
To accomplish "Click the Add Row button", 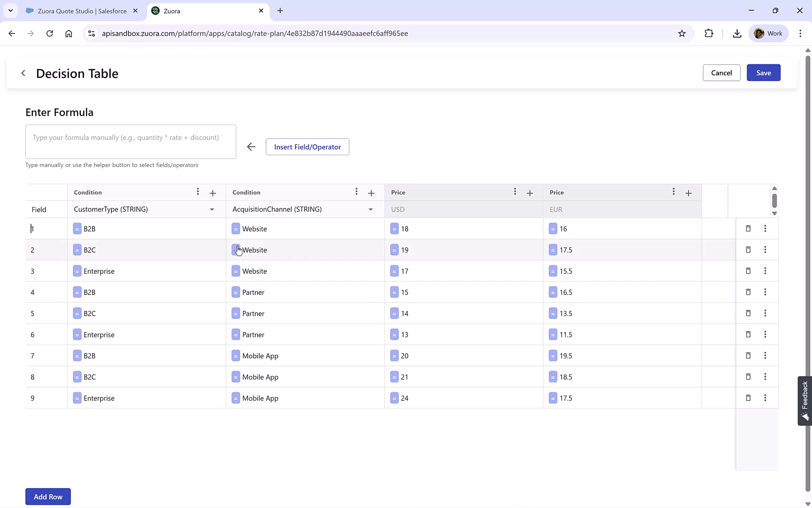I will point(47,496).
